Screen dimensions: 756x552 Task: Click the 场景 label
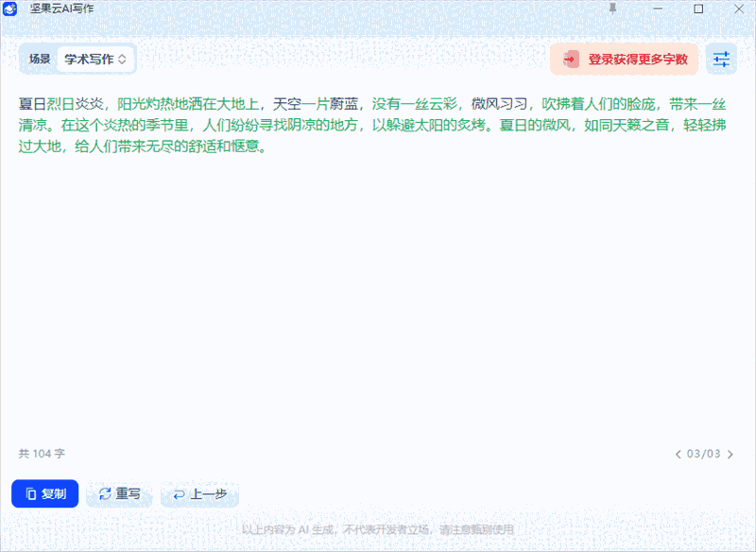pos(40,59)
